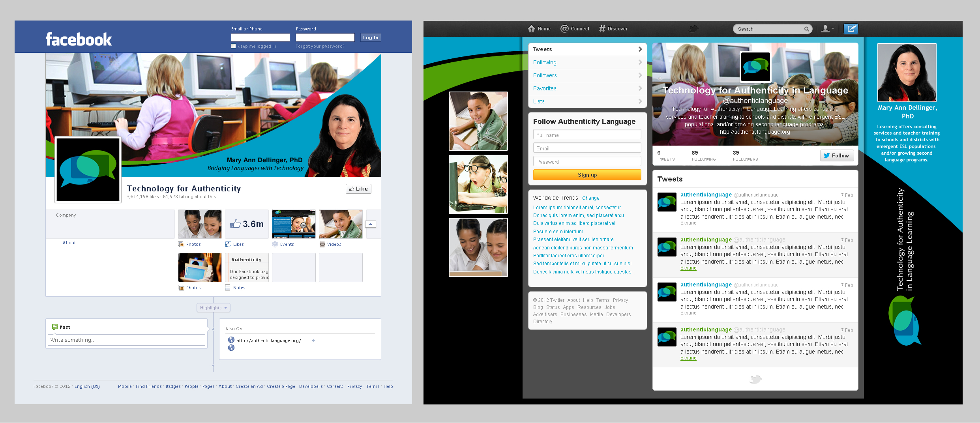The image size is (980, 423).
Task: Click the search magnifier icon
Action: pyautogui.click(x=806, y=29)
